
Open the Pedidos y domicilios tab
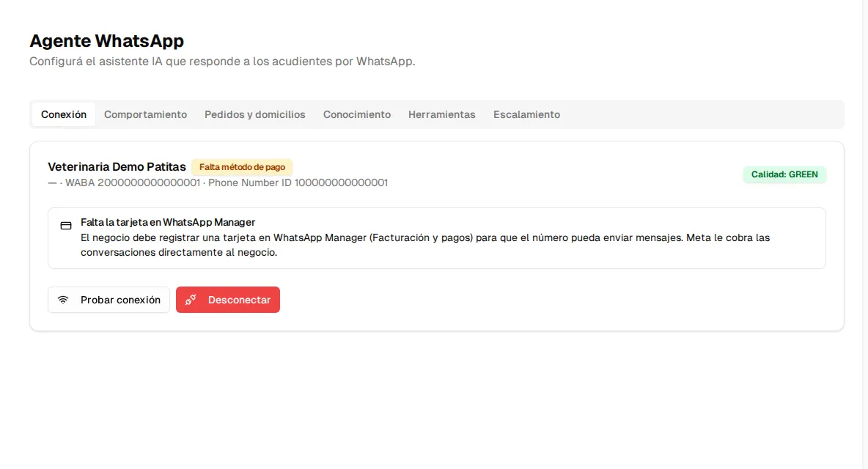coord(254,114)
